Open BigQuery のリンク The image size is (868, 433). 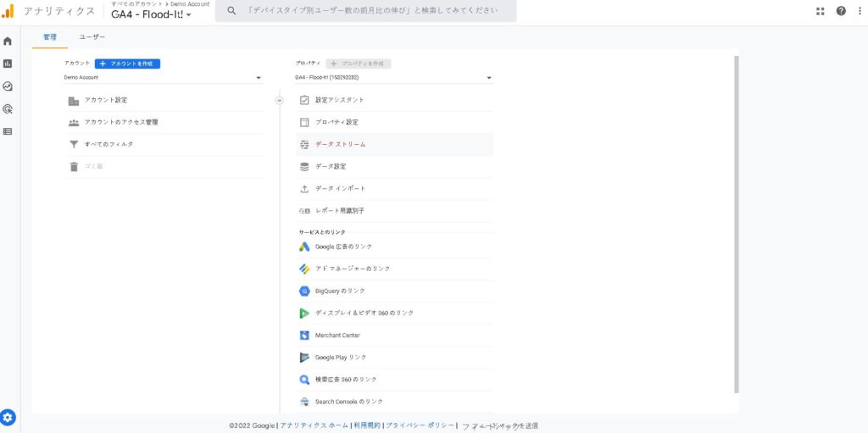click(x=340, y=291)
